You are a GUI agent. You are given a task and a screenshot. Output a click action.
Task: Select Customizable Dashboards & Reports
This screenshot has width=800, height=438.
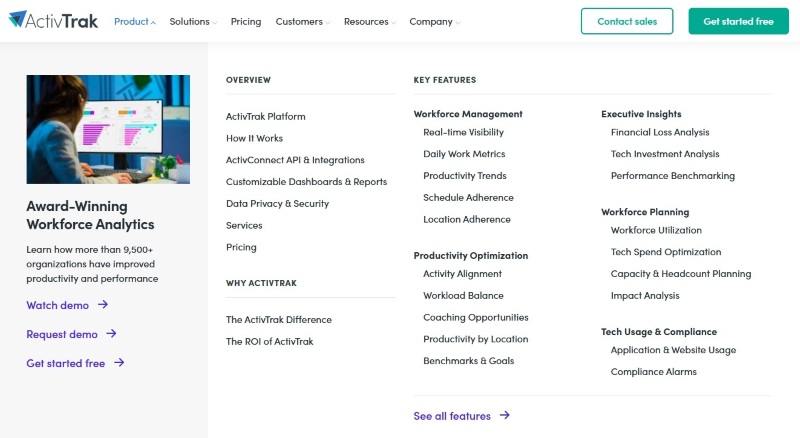307,182
